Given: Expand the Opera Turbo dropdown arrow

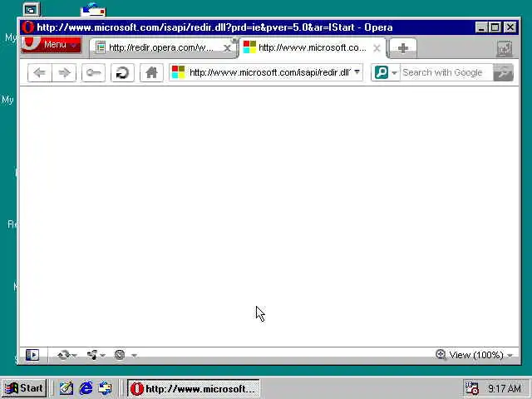Looking at the screenshot, I should [x=134, y=355].
